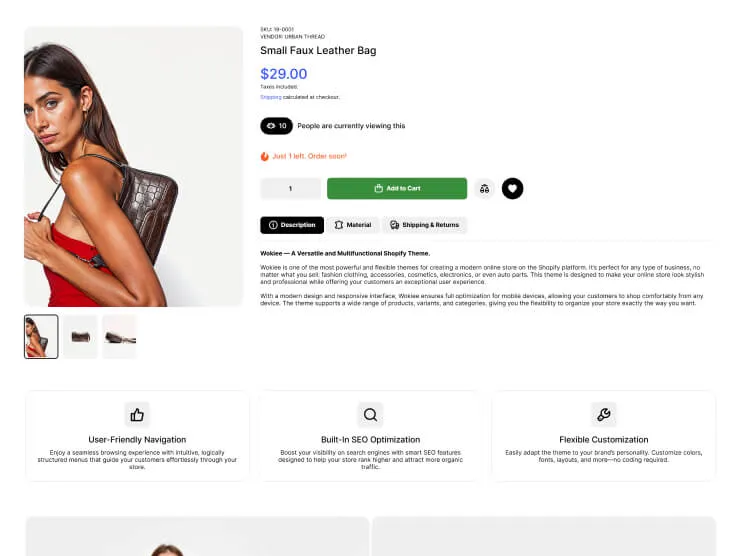The height and width of the screenshot is (556, 740).
Task: Click the Flexible Customization card heading
Action: [604, 439]
